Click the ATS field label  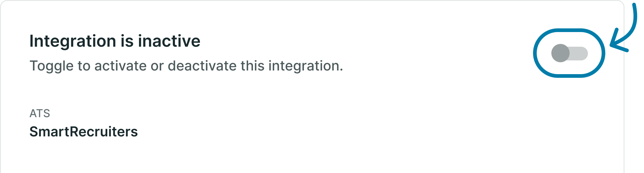tap(40, 114)
